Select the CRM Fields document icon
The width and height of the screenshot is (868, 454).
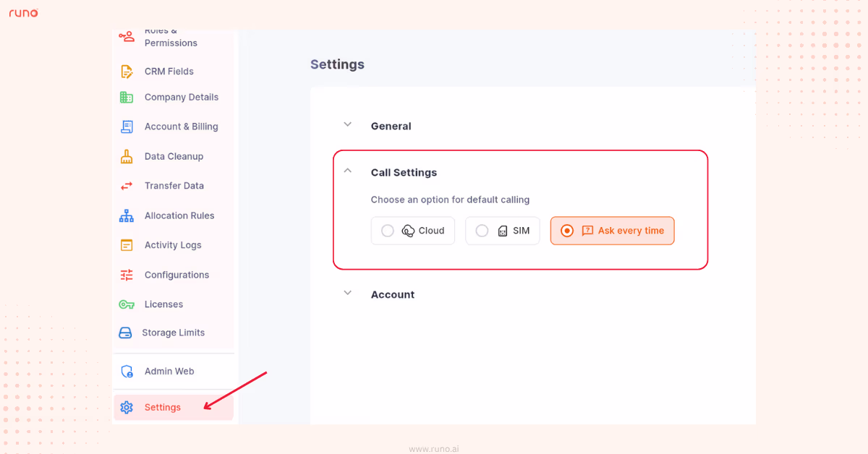tap(126, 71)
